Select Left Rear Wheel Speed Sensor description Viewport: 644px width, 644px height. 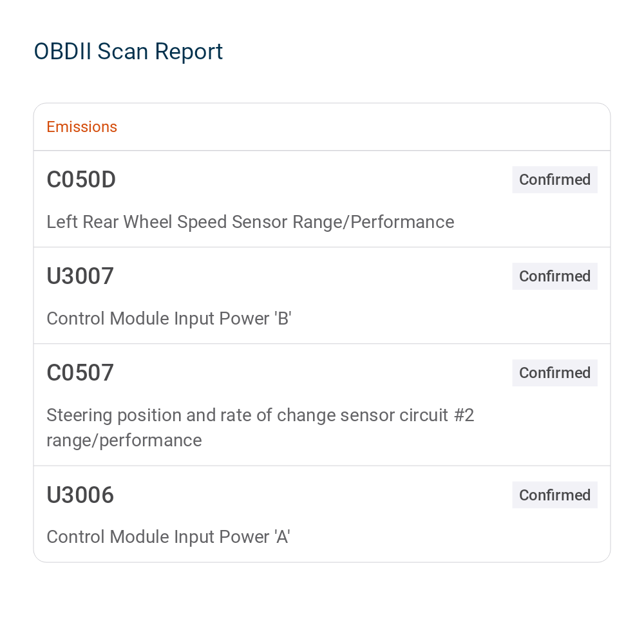251,222
